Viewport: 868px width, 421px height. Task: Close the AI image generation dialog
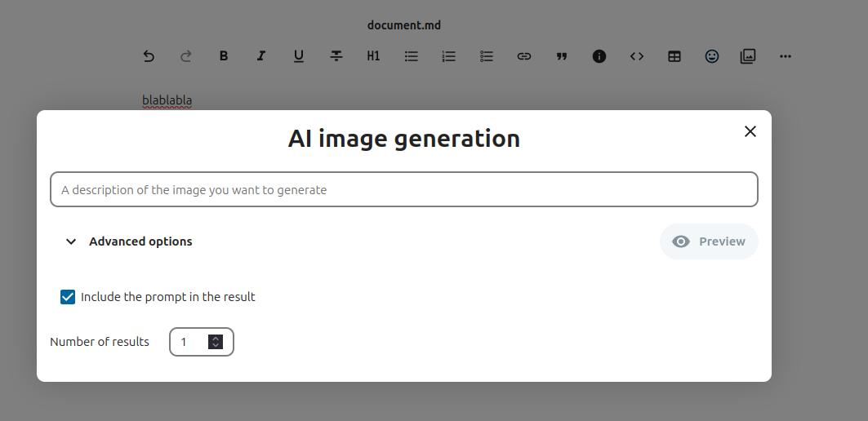750,131
